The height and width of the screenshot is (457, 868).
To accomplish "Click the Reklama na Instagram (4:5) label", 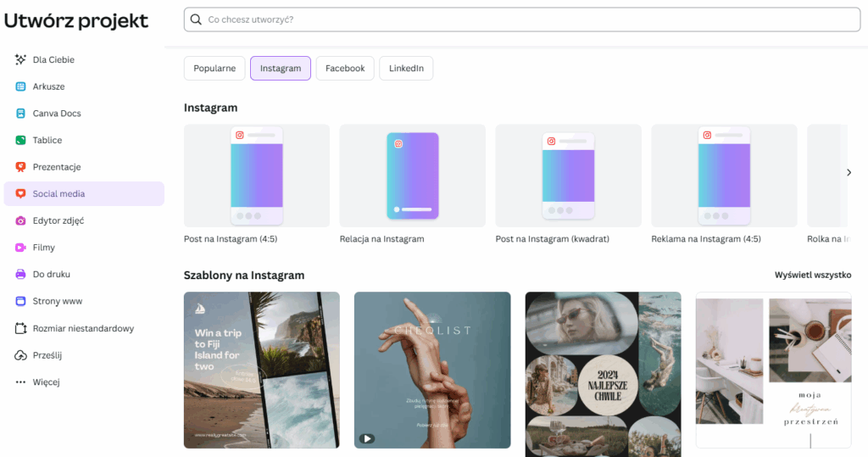I will 706,239.
